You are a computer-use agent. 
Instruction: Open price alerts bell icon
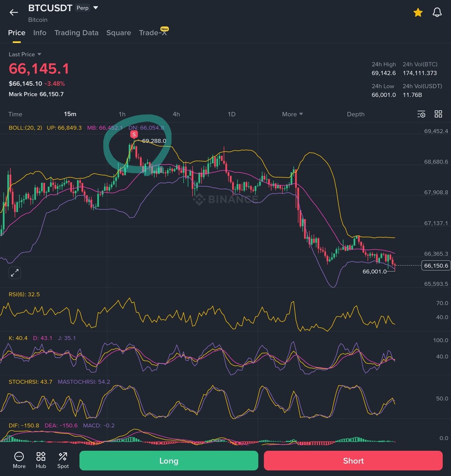click(x=437, y=12)
